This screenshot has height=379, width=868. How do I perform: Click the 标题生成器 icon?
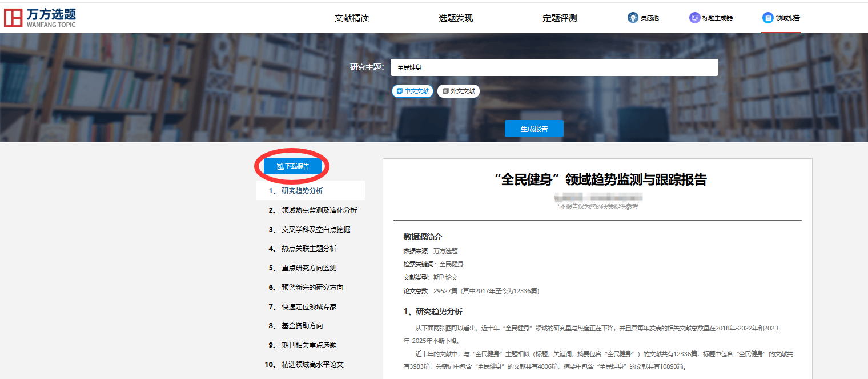point(694,18)
